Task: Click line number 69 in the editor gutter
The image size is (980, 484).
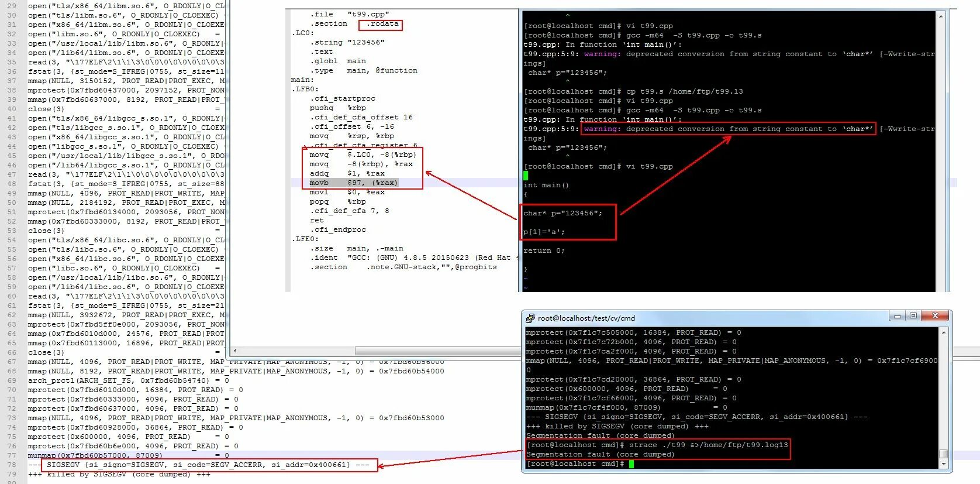Action: 12,380
